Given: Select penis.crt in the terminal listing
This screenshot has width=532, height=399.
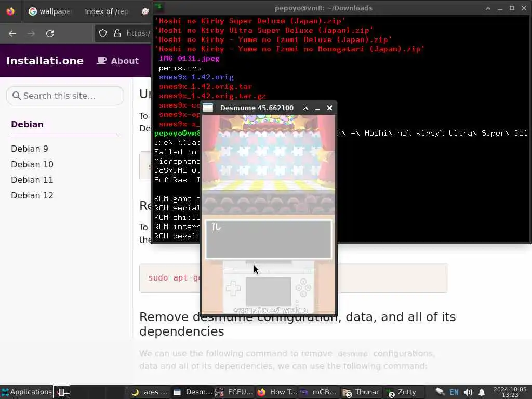Looking at the screenshot, I should tap(179, 68).
